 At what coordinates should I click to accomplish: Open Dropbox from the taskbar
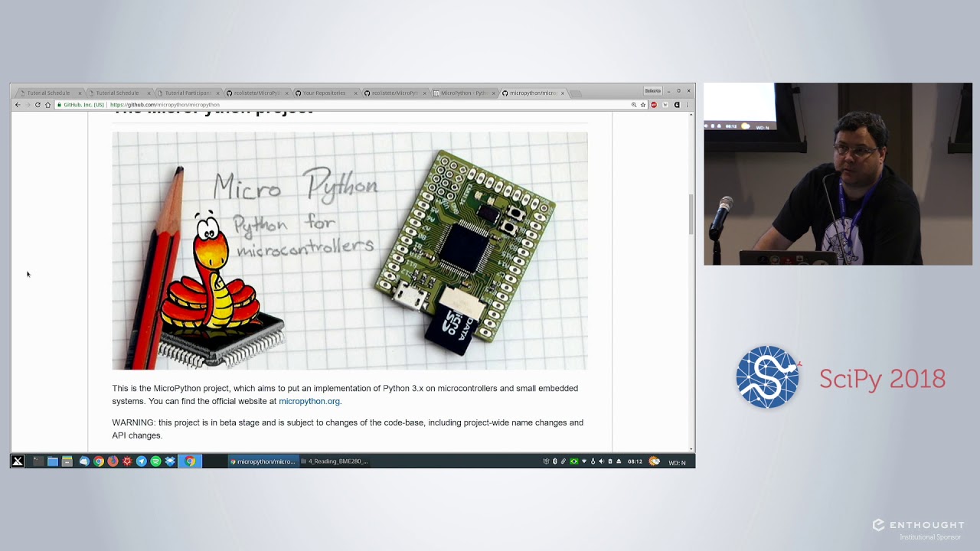click(x=170, y=461)
